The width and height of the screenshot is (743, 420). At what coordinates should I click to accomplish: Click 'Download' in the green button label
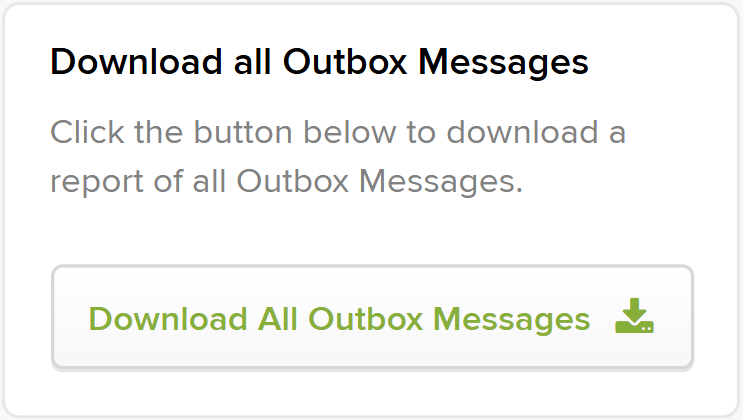point(168,319)
